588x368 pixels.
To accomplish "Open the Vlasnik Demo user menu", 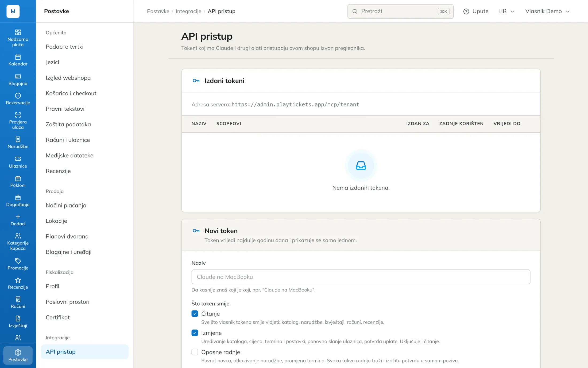I will (547, 11).
